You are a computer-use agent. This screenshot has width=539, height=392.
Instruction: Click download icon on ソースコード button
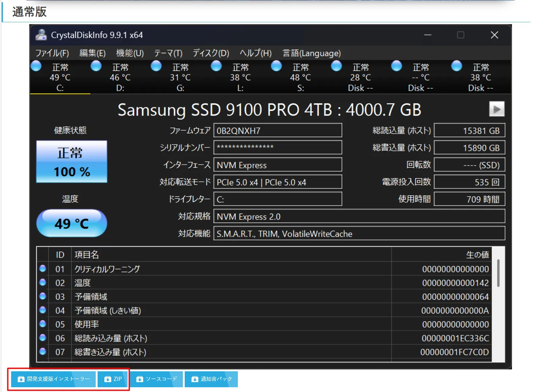click(139, 379)
